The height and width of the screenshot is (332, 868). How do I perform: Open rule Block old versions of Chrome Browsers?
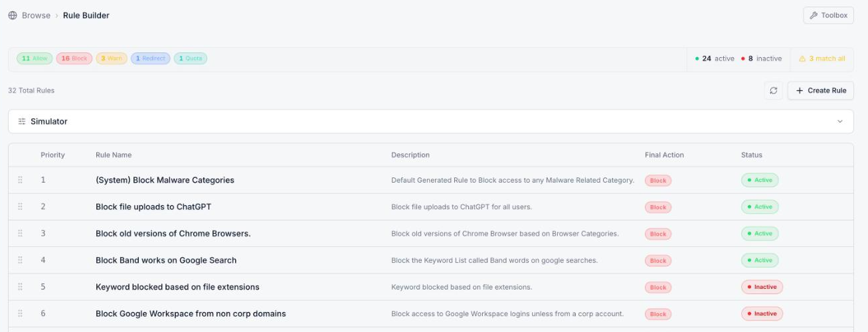(173, 233)
